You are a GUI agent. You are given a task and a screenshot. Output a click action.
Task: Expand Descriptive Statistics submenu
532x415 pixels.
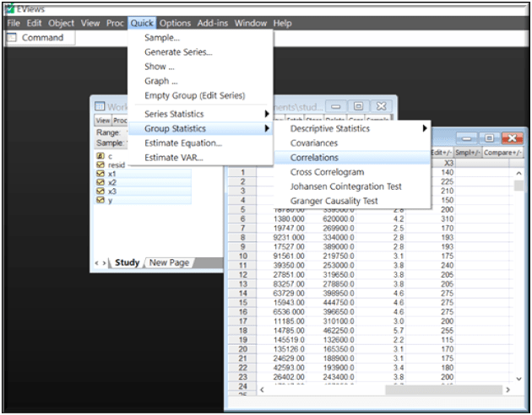[x=352, y=129]
